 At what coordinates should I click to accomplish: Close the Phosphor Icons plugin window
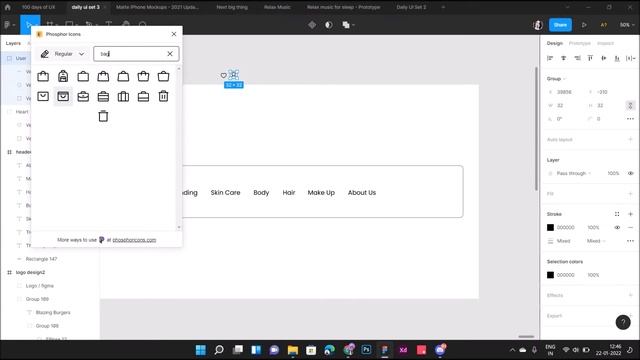point(174,34)
